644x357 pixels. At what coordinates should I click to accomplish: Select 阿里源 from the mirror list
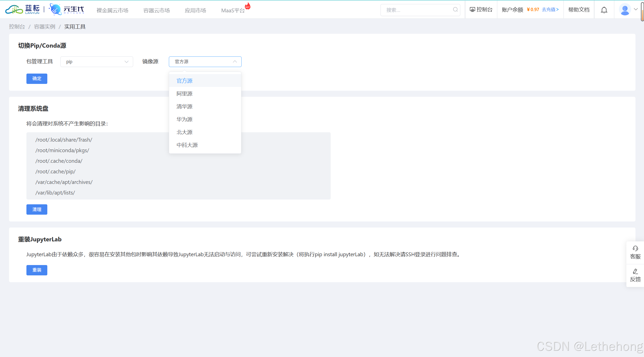tap(184, 94)
